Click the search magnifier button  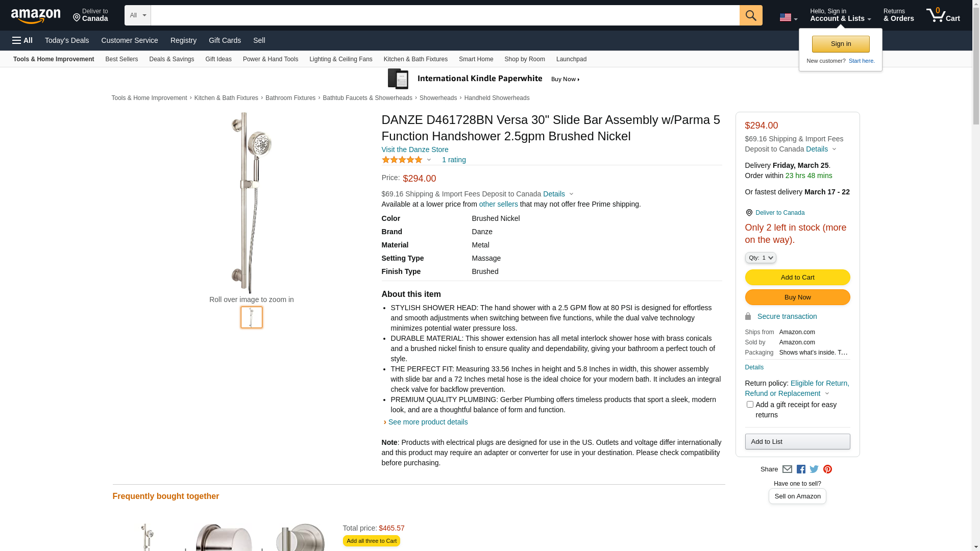coord(750,15)
